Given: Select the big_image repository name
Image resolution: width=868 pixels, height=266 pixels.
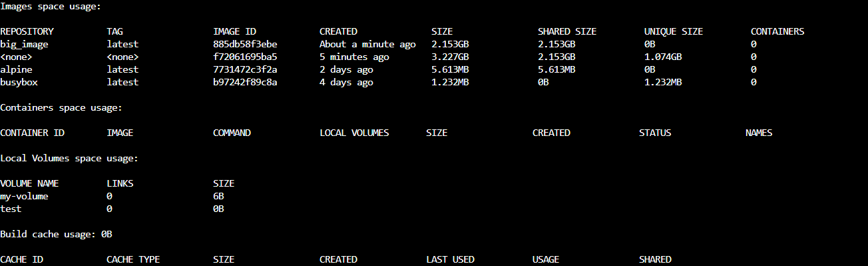Looking at the screenshot, I should 24,44.
